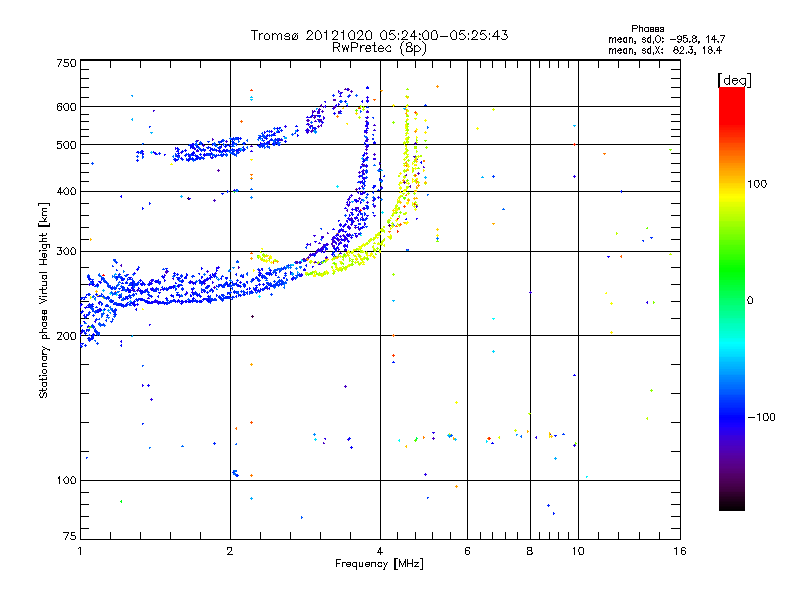
Task: Click the colorbar tick label '-100'
Action: (761, 417)
